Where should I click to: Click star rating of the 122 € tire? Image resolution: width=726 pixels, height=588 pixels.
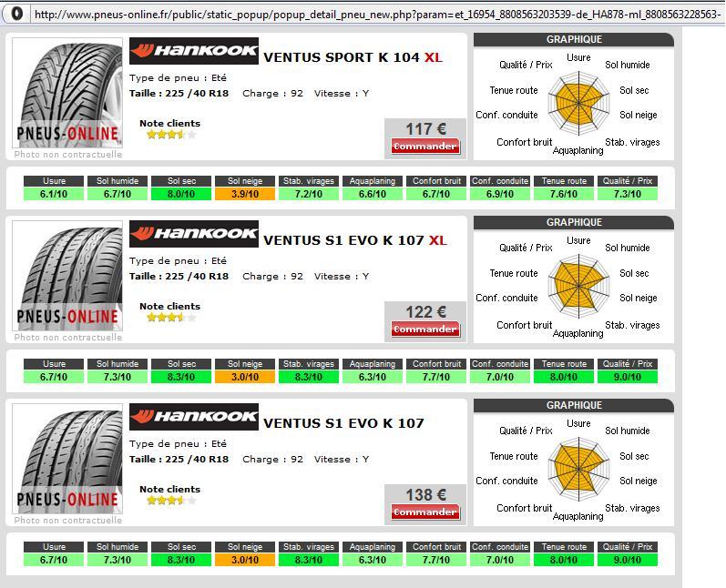coord(171,318)
